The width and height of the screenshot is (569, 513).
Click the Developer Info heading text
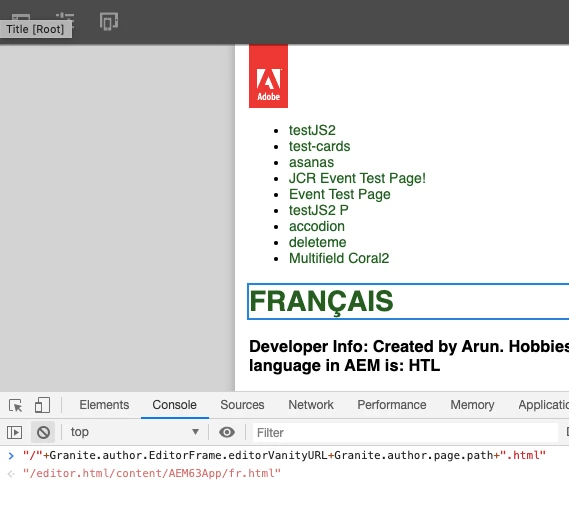click(x=409, y=356)
